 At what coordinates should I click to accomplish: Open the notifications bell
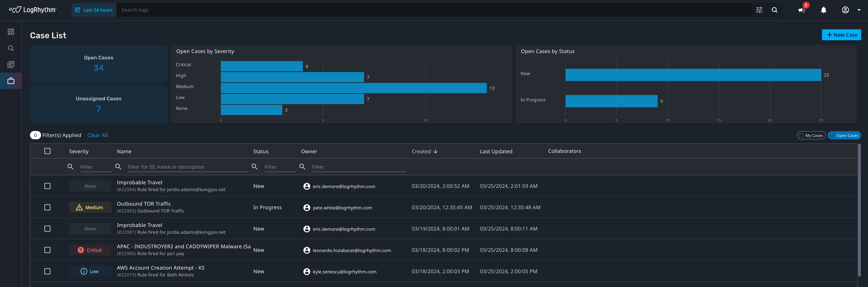pyautogui.click(x=824, y=10)
